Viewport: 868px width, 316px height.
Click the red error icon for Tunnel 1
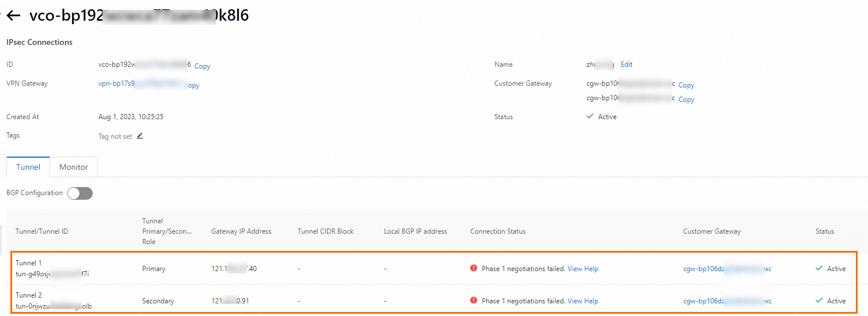coord(474,268)
